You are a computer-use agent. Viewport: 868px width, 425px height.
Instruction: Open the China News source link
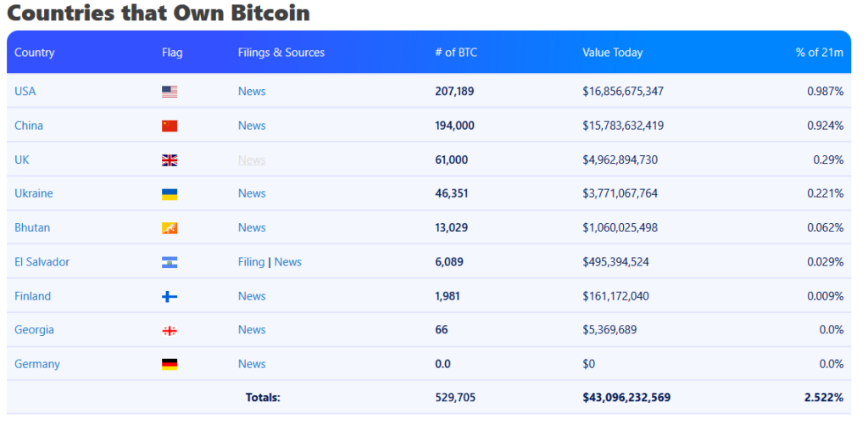(252, 126)
